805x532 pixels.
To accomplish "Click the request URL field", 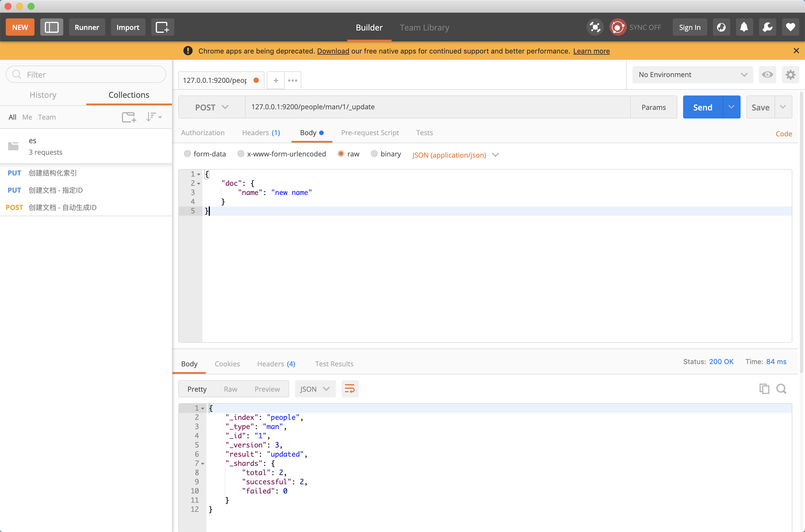I will pyautogui.click(x=437, y=107).
